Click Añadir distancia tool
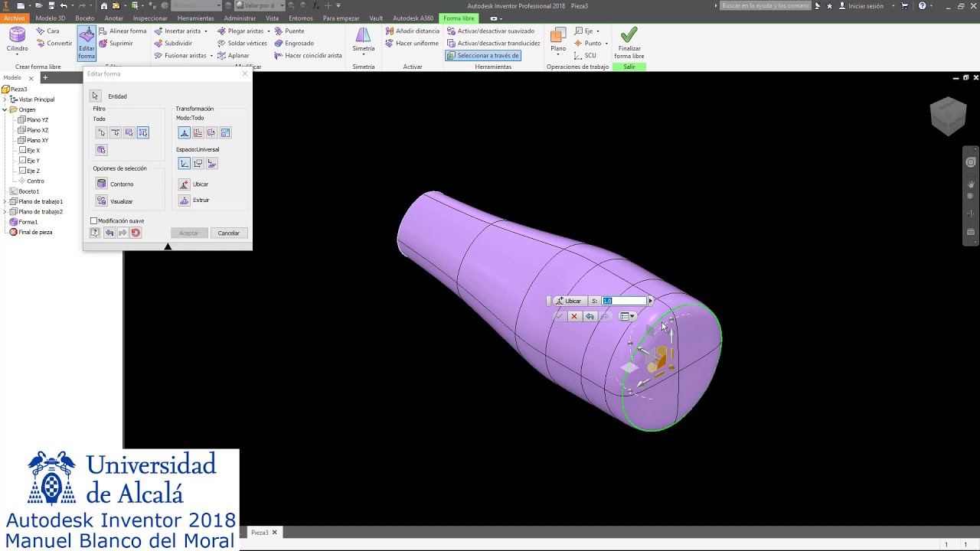The height and width of the screenshot is (551, 980). point(412,31)
